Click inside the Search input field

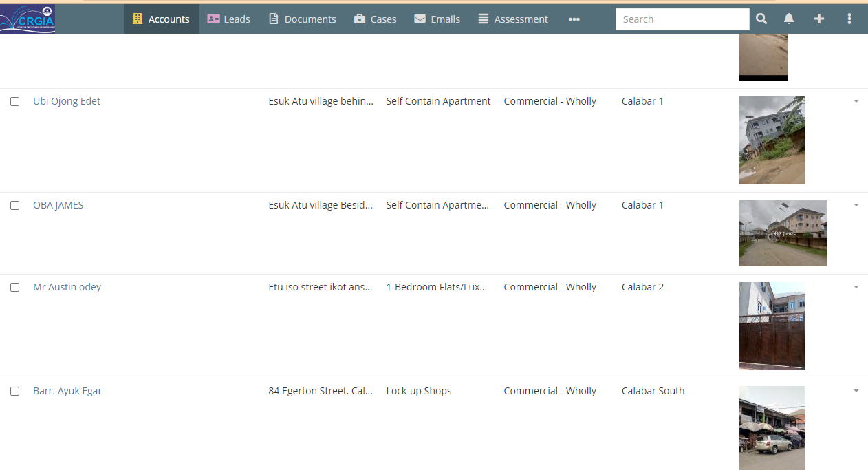(682, 19)
